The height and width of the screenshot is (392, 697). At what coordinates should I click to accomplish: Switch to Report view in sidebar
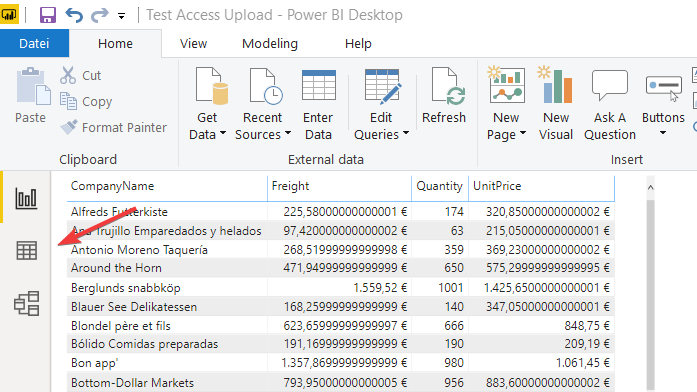26,198
